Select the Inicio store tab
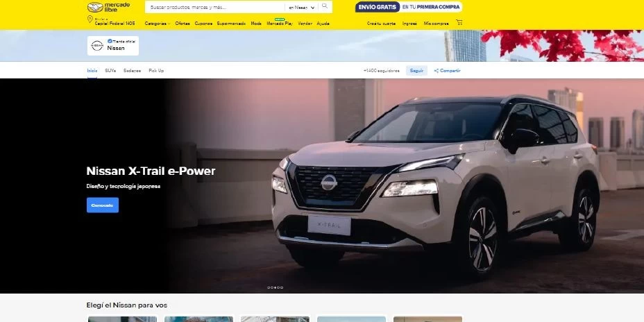This screenshot has width=644, height=322. coord(92,71)
